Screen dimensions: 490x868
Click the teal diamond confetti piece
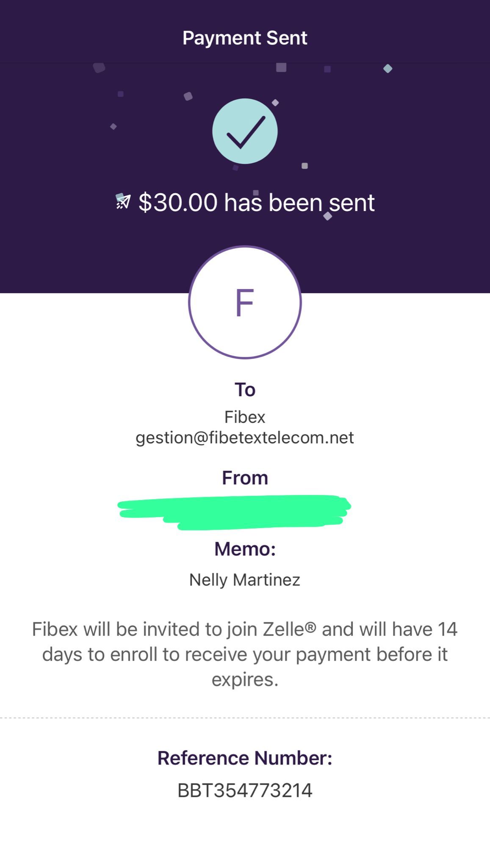click(x=388, y=69)
